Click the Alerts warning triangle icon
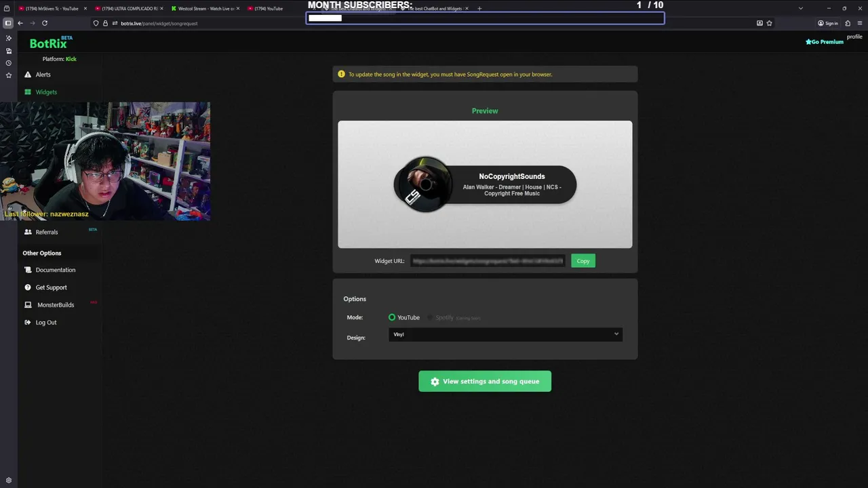Image resolution: width=868 pixels, height=488 pixels. pyautogui.click(x=28, y=75)
